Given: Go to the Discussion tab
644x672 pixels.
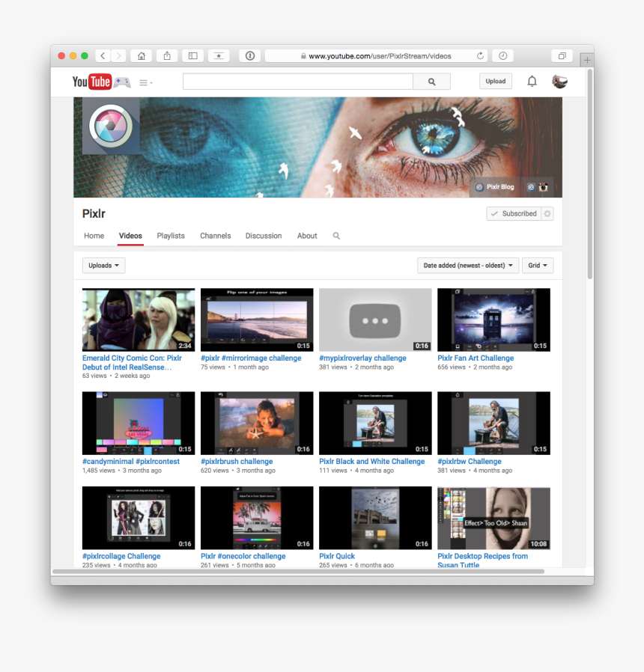Looking at the screenshot, I should coord(264,236).
